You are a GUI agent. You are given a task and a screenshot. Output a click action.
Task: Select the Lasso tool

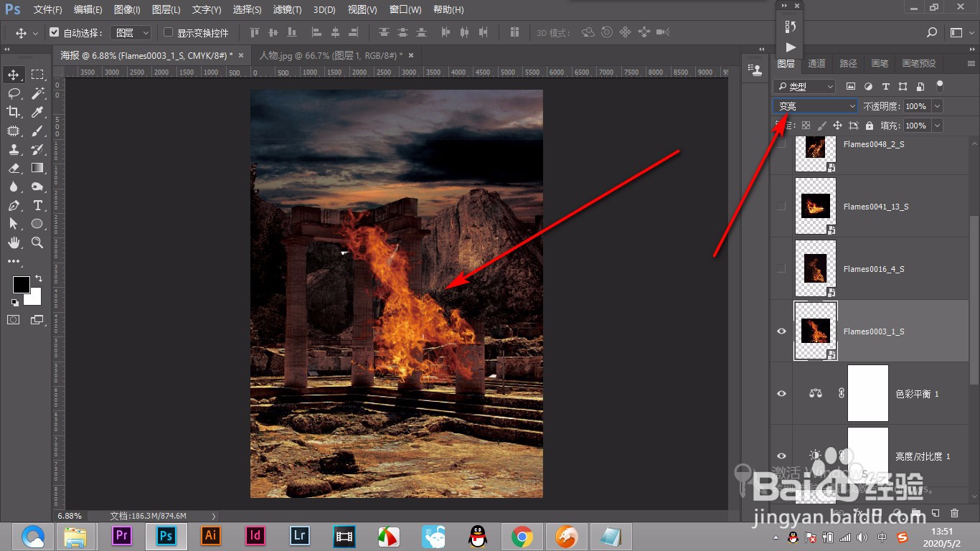[x=14, y=93]
